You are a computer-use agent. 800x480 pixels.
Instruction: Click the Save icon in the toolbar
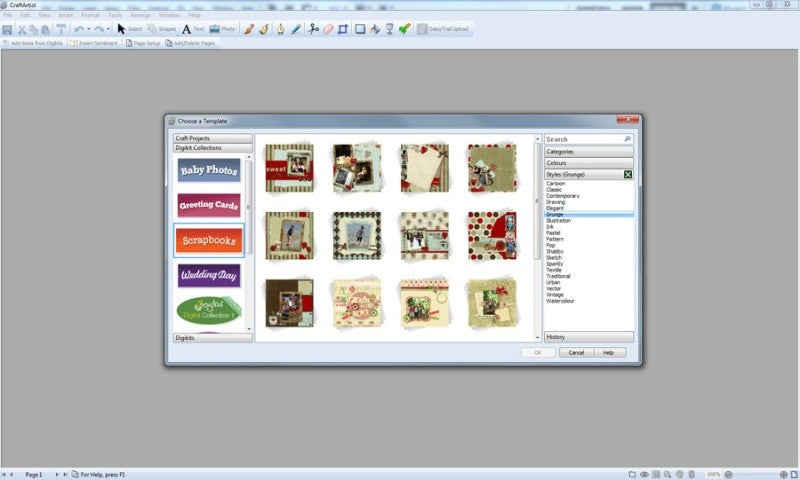point(7,30)
